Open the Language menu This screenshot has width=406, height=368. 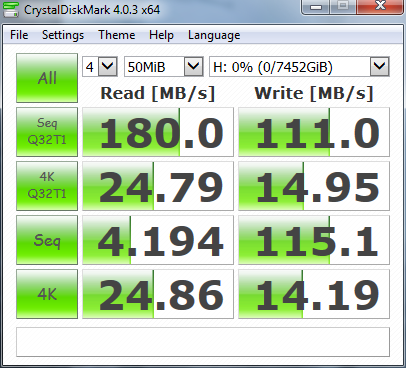[214, 35]
